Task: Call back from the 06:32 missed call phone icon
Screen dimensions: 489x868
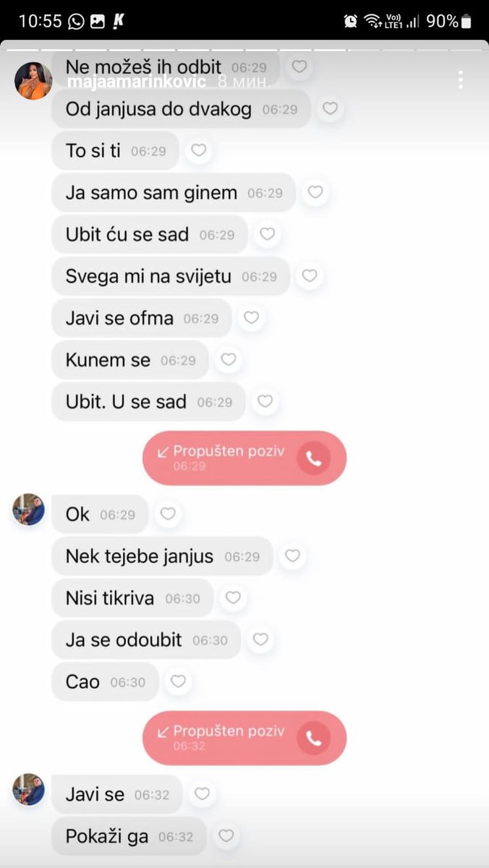Action: (x=313, y=737)
